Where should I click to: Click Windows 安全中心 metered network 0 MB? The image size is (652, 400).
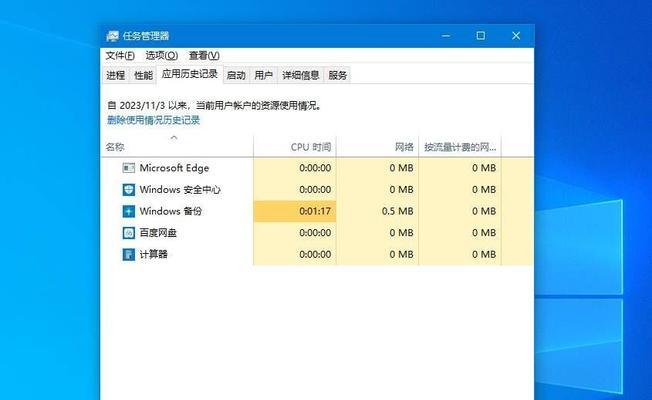click(460, 190)
